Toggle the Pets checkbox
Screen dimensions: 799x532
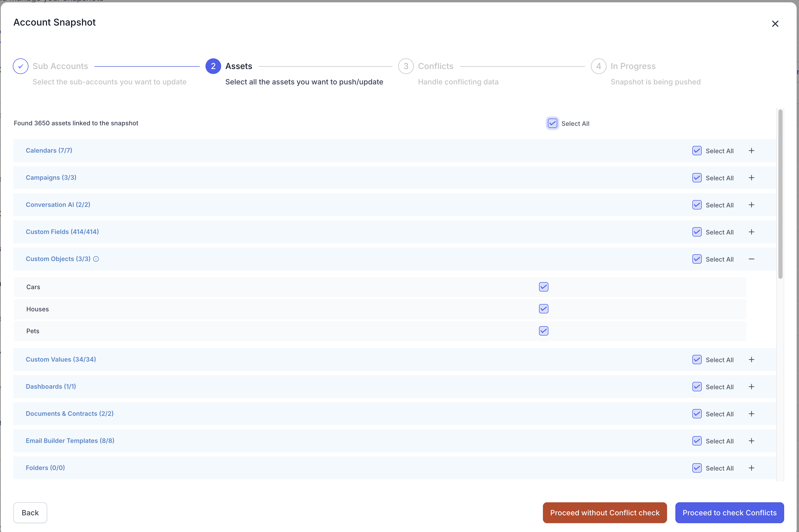click(x=543, y=331)
